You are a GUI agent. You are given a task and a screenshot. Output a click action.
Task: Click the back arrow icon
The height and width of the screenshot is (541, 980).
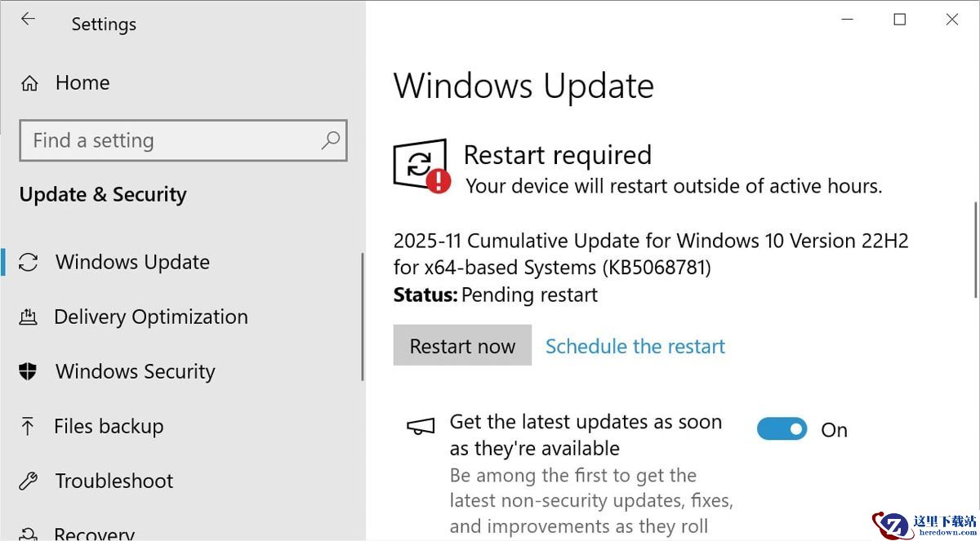point(29,20)
